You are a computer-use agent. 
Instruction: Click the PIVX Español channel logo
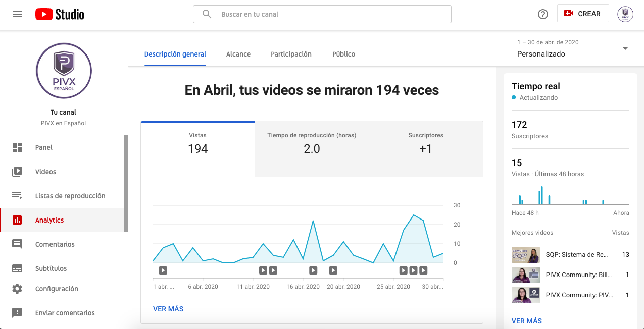[64, 71]
